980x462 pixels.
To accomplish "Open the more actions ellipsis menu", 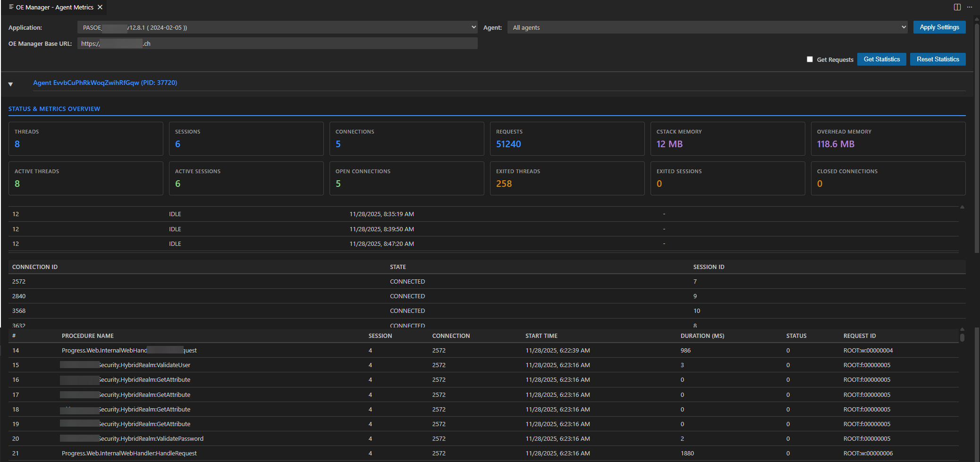I will (971, 7).
